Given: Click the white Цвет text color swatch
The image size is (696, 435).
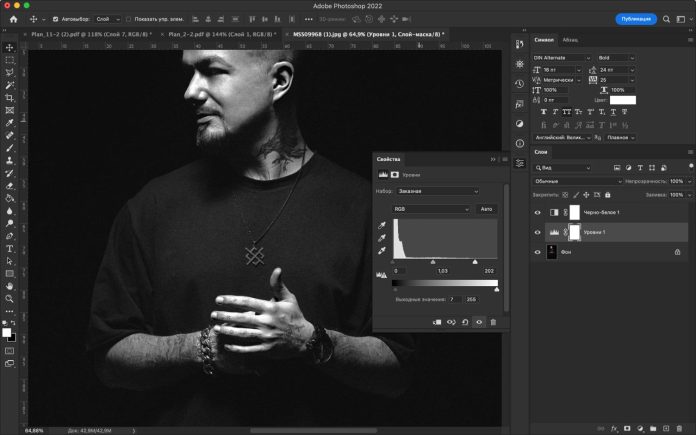Looking at the screenshot, I should coord(623,100).
